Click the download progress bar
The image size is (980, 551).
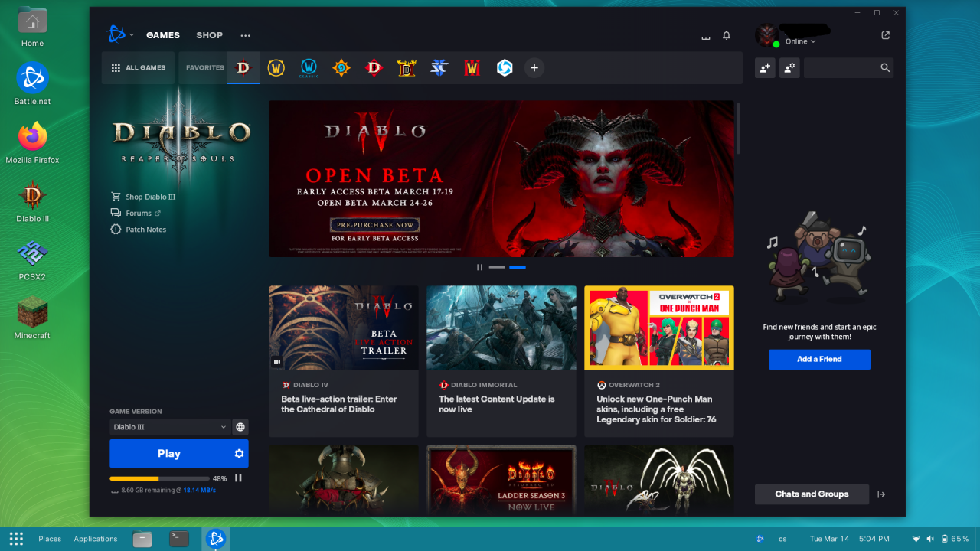159,478
